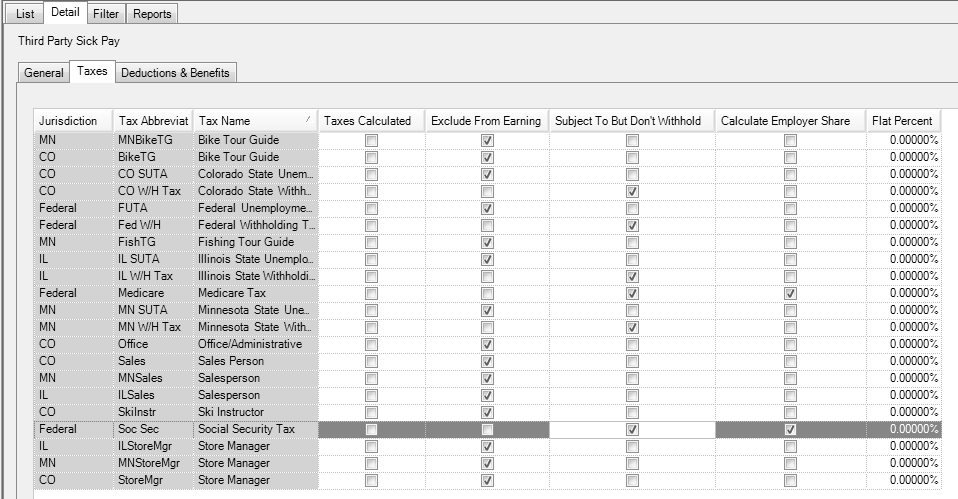Viewport: 958px width, 499px height.
Task: Open the Reports tab
Action: 152,14
